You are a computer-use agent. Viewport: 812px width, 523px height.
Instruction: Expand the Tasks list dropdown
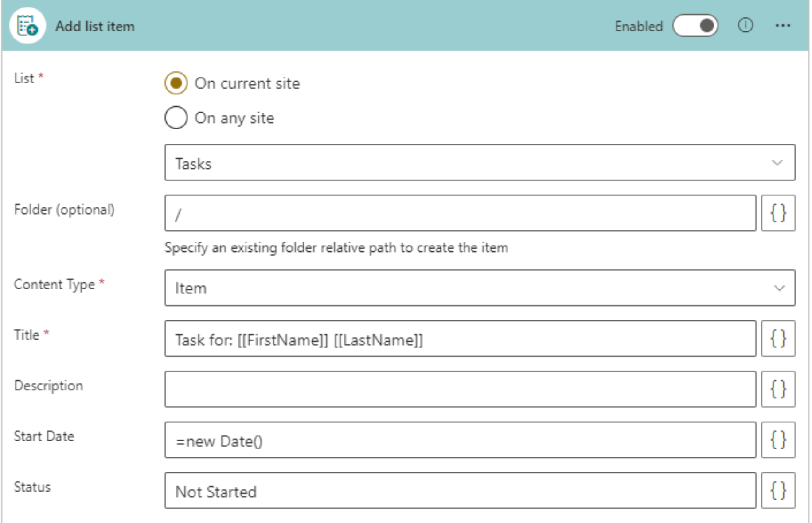pos(479,163)
